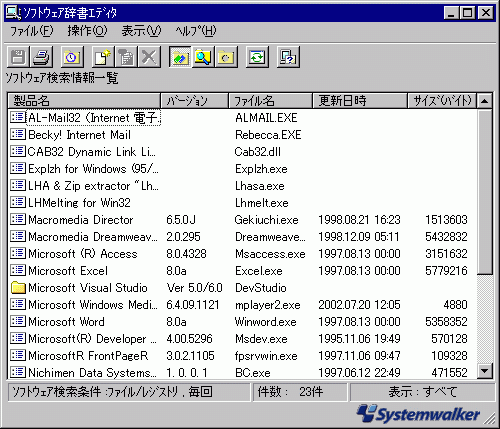Click the scrollbar up arrow
500x429 pixels.
coord(485,101)
